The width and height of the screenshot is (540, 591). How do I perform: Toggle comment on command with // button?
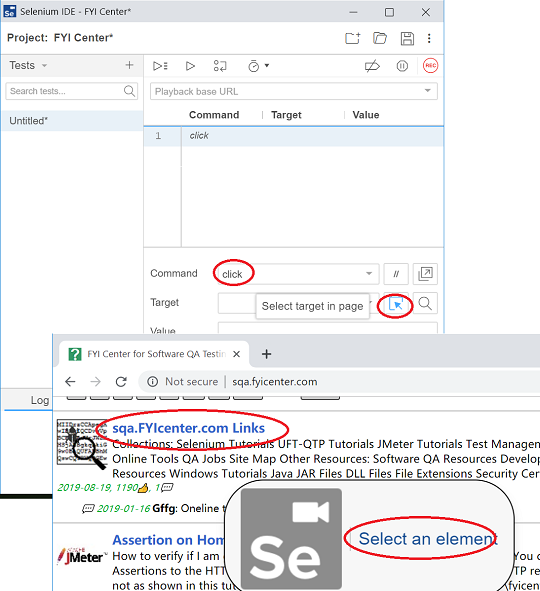(x=396, y=274)
